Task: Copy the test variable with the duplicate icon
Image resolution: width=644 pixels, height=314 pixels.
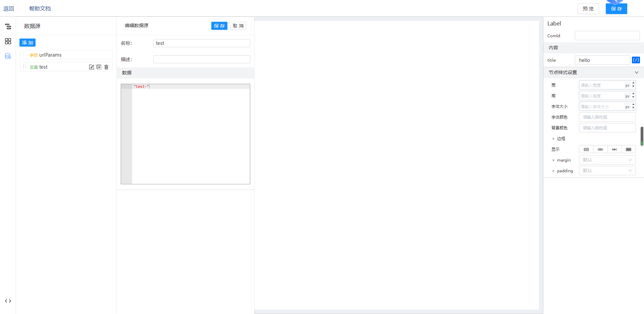Action: pyautogui.click(x=99, y=67)
